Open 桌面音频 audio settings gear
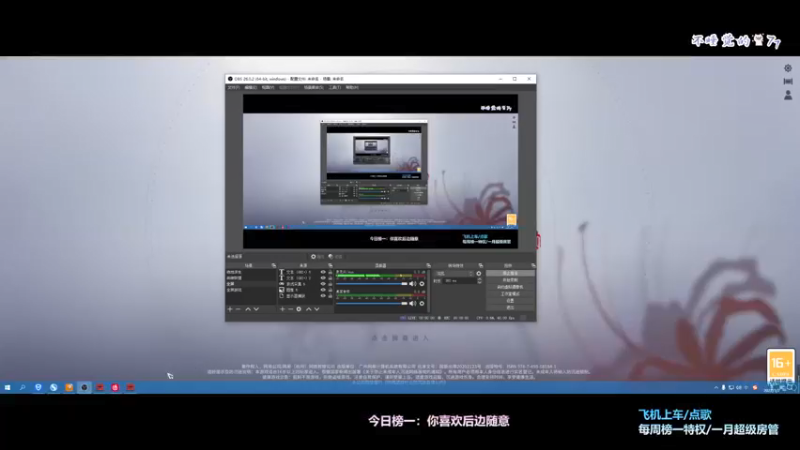Viewport: 800px width, 450px height. point(422,304)
